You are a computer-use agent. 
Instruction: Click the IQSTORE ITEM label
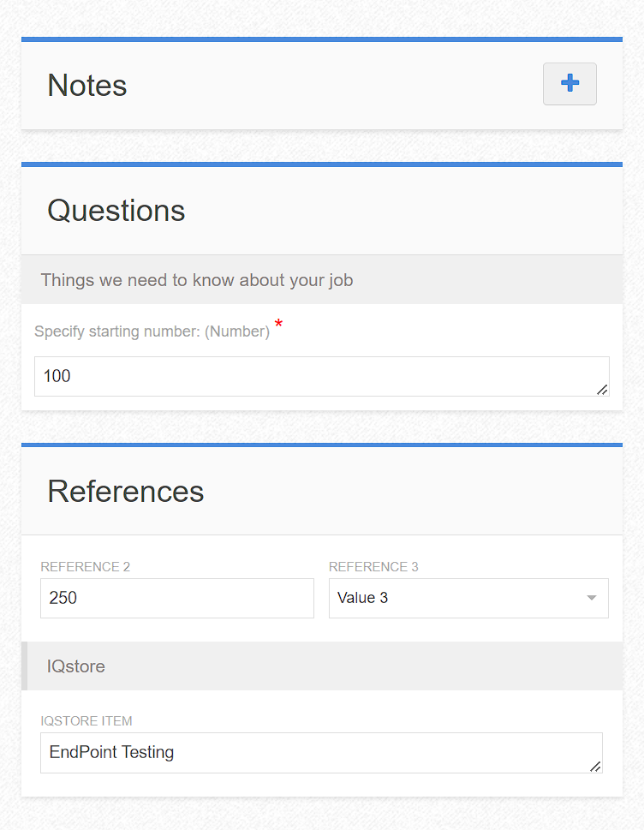pos(86,721)
